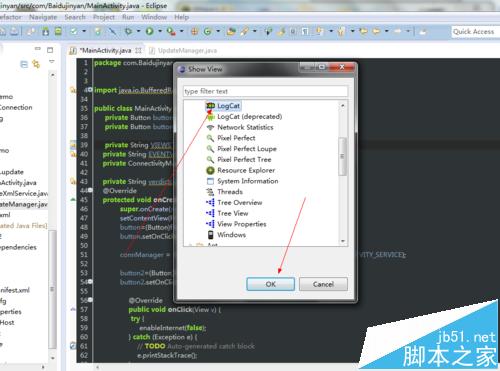Click OK in Show View dialog
500x371 pixels.
click(270, 284)
